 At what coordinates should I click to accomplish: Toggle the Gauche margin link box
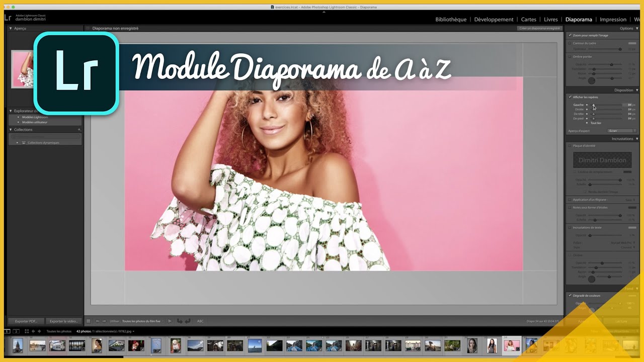point(587,105)
